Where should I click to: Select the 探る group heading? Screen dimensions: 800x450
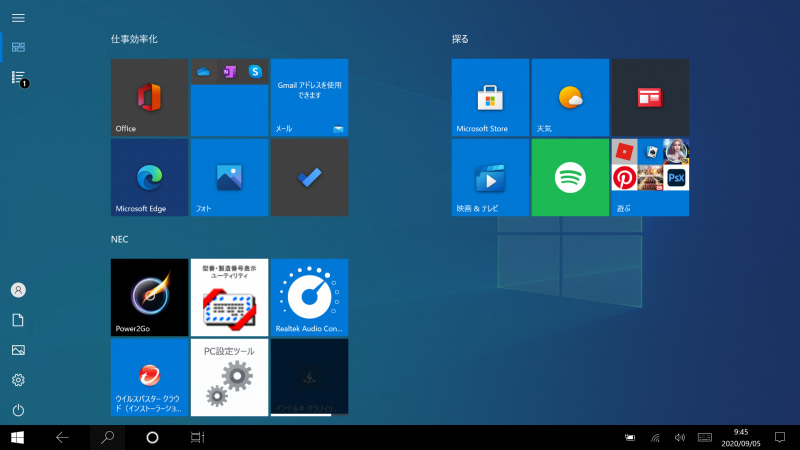460,39
